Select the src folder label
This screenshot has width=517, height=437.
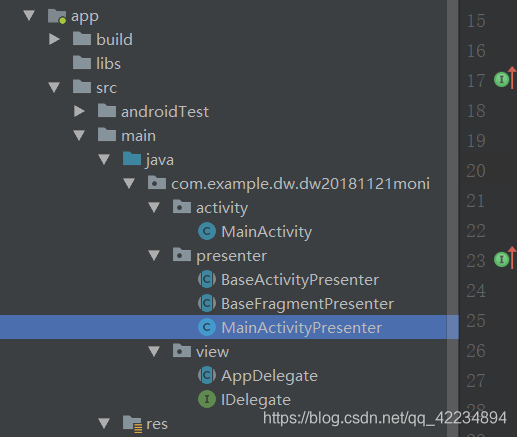107,88
